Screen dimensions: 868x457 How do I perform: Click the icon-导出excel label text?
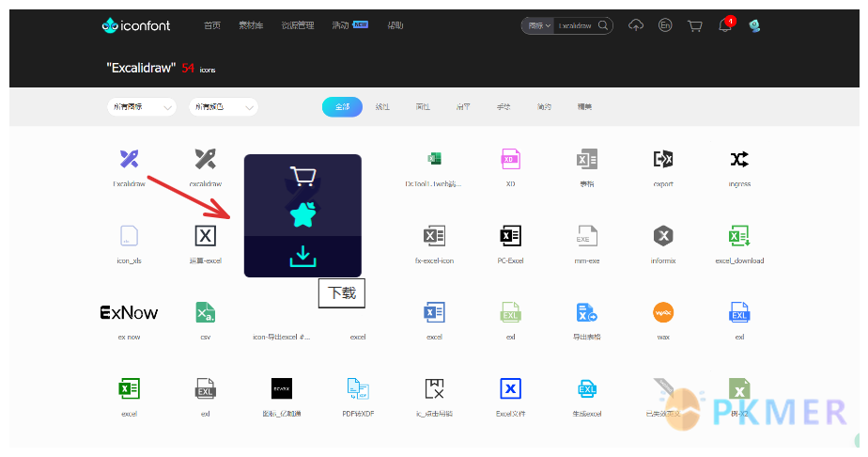pyautogui.click(x=282, y=337)
